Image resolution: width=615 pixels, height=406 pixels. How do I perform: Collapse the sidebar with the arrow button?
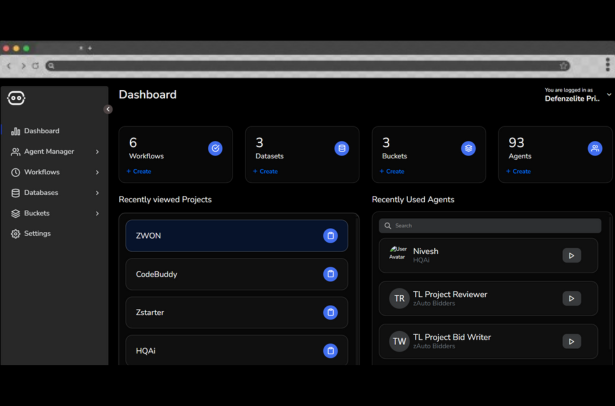[108, 109]
